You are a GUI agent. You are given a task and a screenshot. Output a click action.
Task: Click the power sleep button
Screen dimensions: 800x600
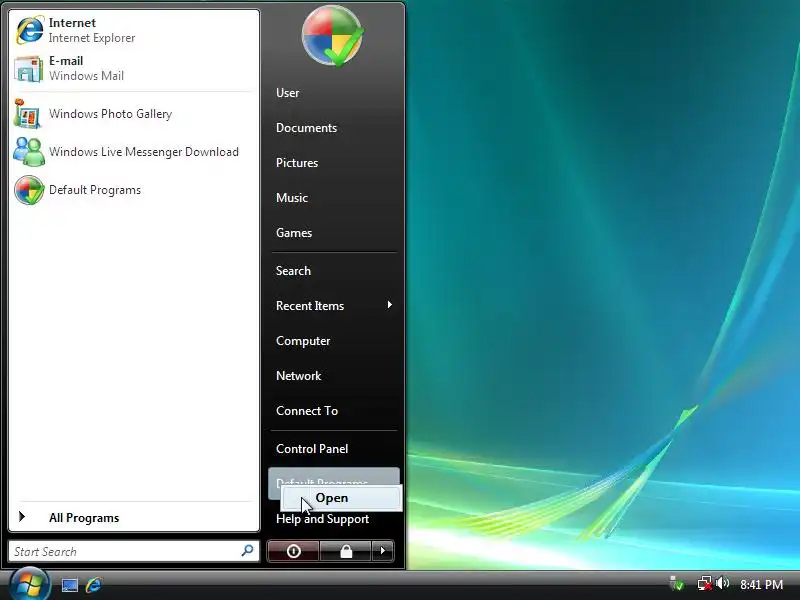point(293,551)
